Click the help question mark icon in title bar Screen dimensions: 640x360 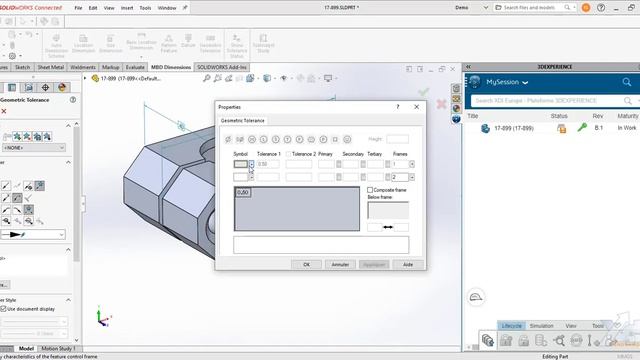601,7
